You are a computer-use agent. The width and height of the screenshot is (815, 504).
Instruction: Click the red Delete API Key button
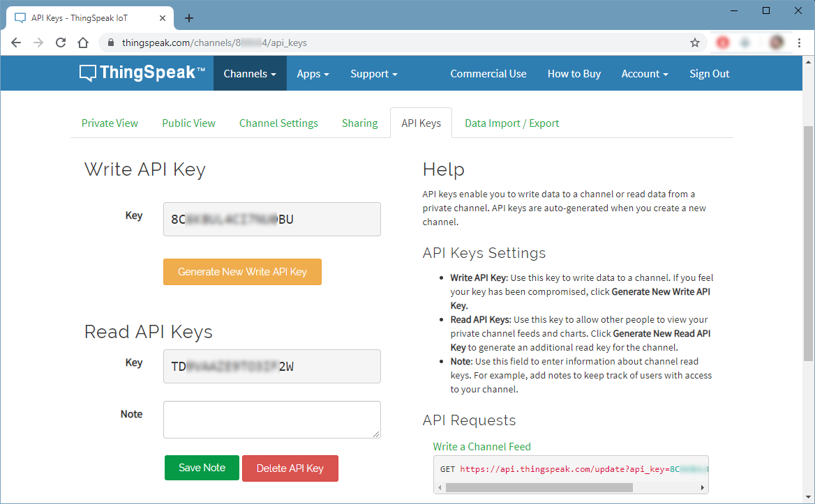click(x=290, y=468)
